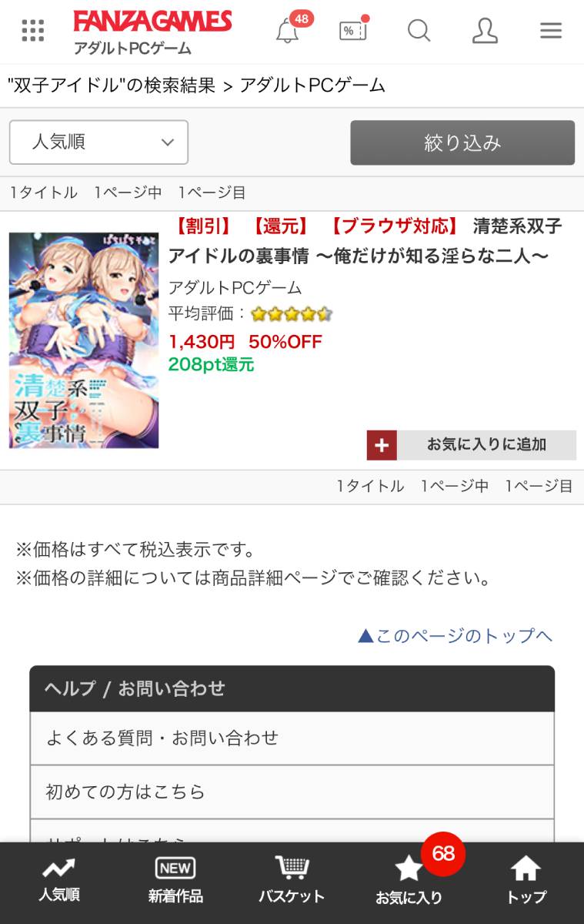Image resolution: width=584 pixels, height=924 pixels.
Task: Open the notifications bell icon
Action: tap(287, 31)
